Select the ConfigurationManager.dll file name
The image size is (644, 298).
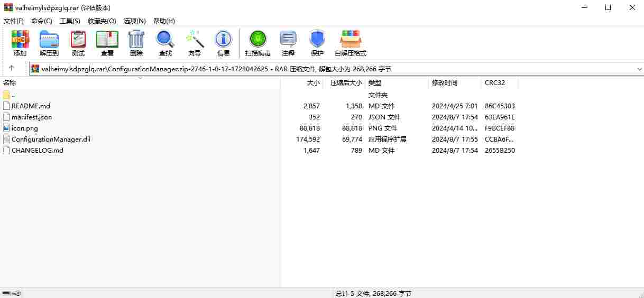(x=51, y=139)
